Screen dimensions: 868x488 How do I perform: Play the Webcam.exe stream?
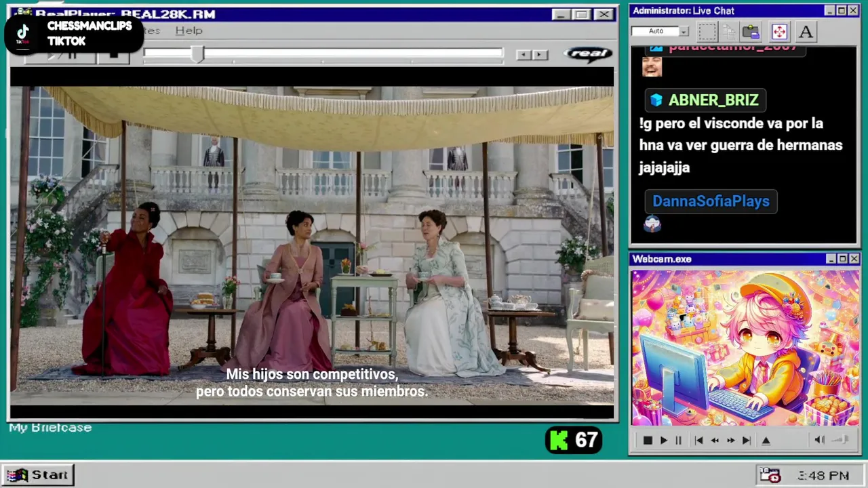pos(663,441)
